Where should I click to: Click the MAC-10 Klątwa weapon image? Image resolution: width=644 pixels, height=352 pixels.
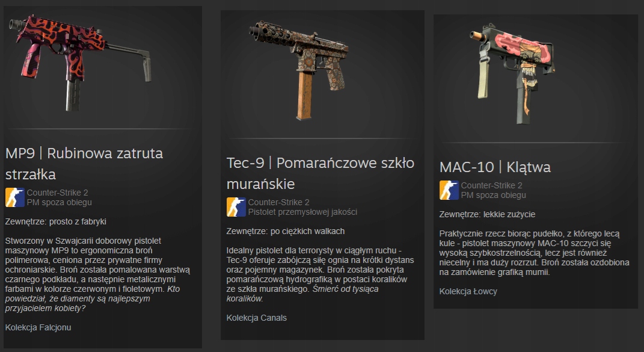tap(513, 74)
